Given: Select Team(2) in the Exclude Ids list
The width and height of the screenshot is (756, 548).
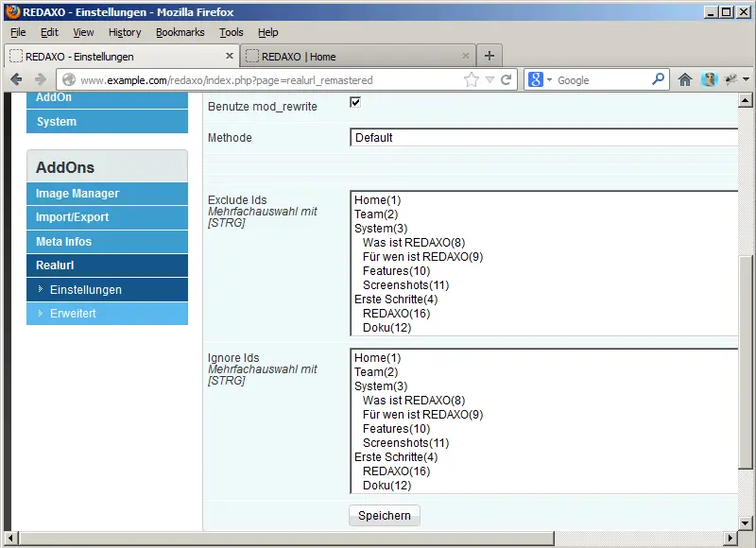Looking at the screenshot, I should (x=544, y=214).
